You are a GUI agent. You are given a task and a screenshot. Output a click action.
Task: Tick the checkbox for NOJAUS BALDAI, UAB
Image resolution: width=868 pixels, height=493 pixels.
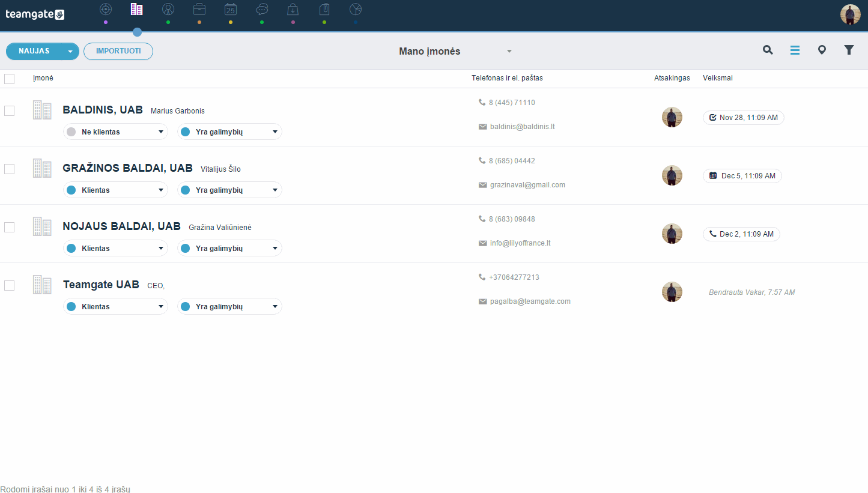coord(9,227)
